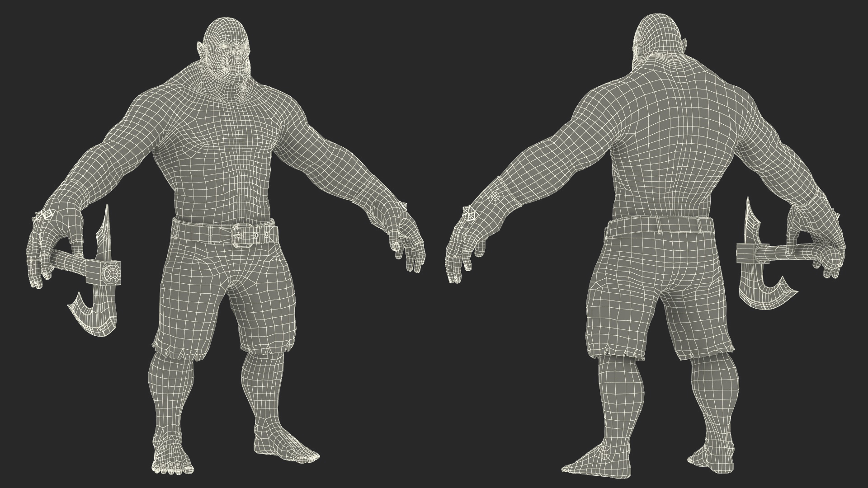Click the round wristband stud on back-view forearm
Image resolution: width=868 pixels, height=488 pixels.
(x=496, y=197)
